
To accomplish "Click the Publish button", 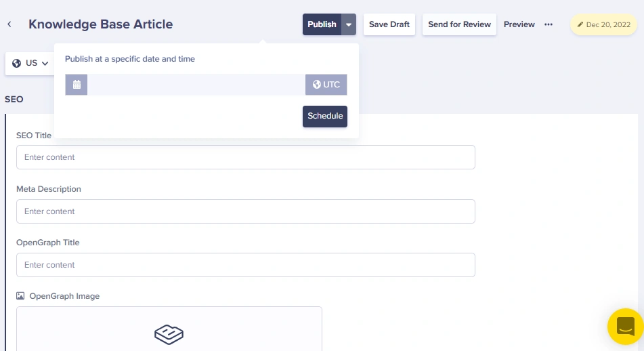I will tap(322, 24).
